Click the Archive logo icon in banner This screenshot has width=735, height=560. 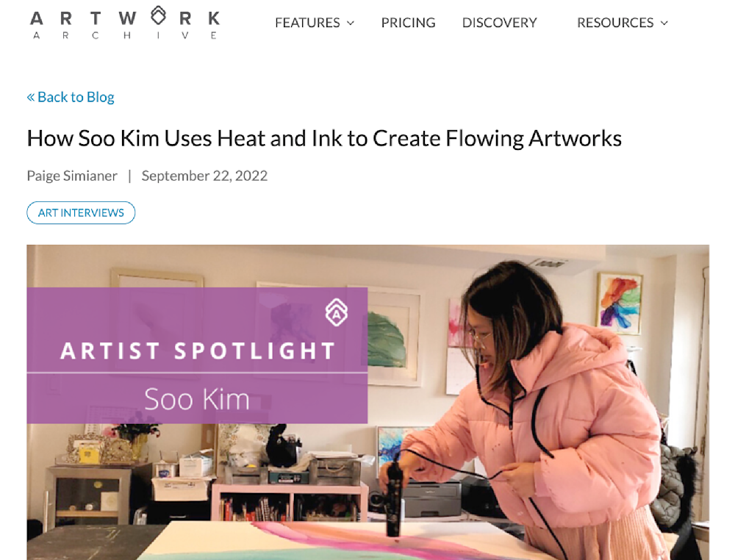tap(337, 312)
